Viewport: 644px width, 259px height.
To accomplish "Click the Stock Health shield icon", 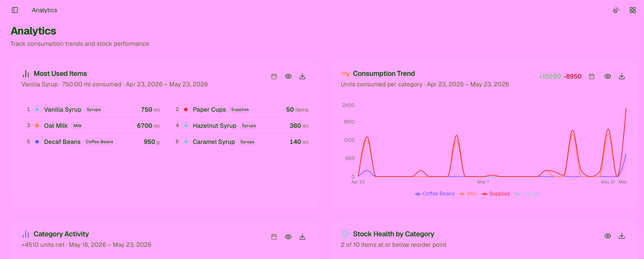I will [x=345, y=234].
